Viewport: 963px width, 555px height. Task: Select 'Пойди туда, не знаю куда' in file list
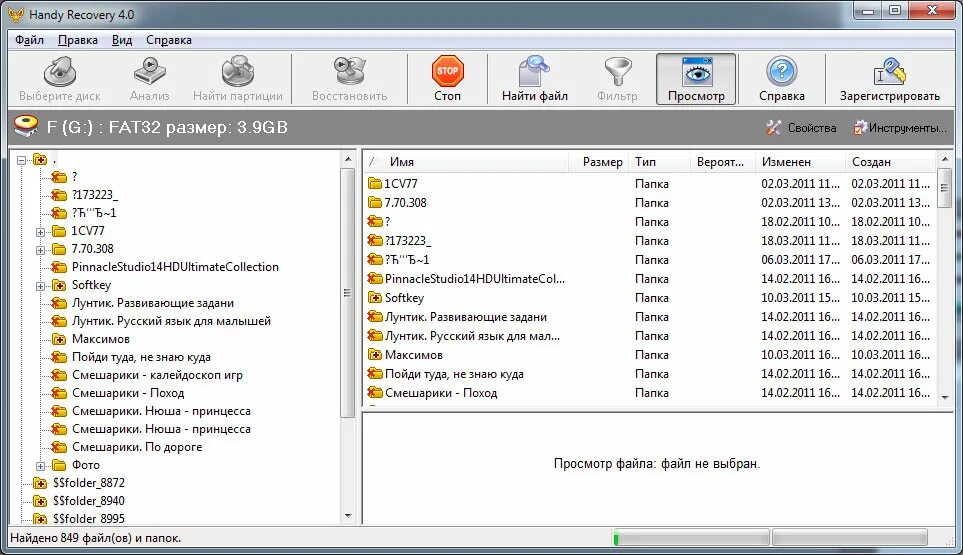click(x=454, y=374)
